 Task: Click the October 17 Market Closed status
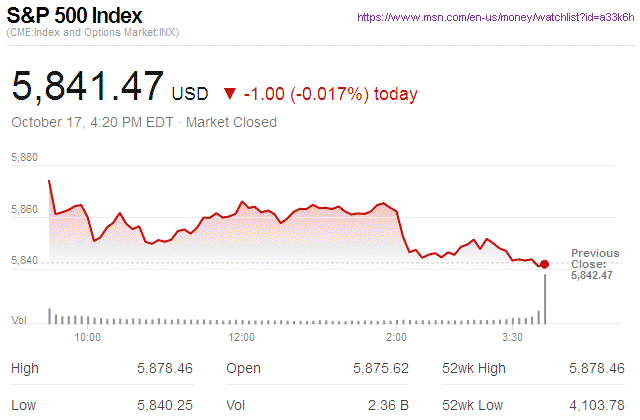(143, 122)
